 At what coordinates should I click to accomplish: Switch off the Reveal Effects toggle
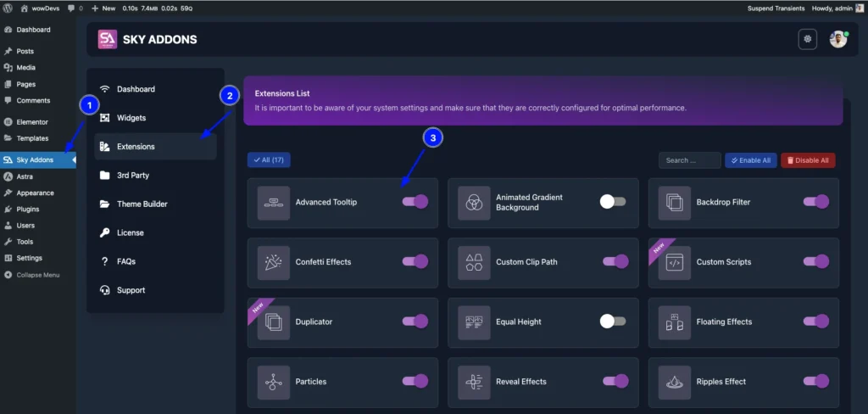point(615,381)
